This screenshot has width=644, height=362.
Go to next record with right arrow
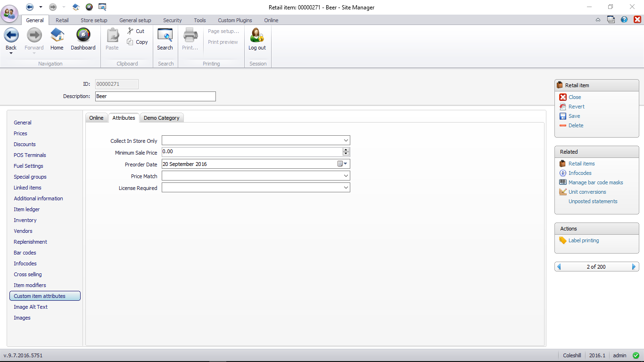634,267
